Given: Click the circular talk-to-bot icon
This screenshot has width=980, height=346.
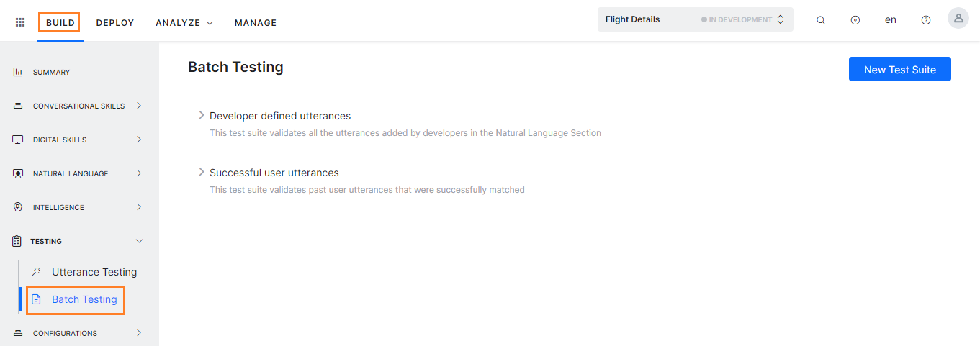Looking at the screenshot, I should (x=855, y=20).
